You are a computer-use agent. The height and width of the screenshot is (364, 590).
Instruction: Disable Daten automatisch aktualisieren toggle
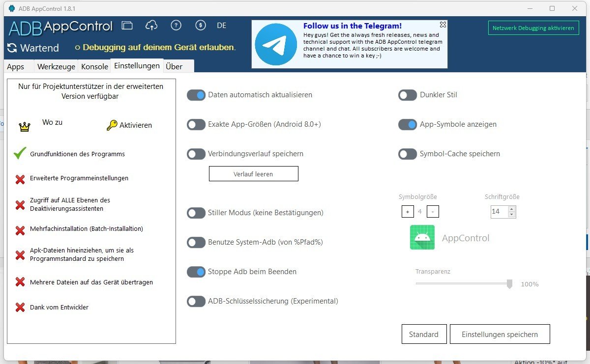pos(196,95)
